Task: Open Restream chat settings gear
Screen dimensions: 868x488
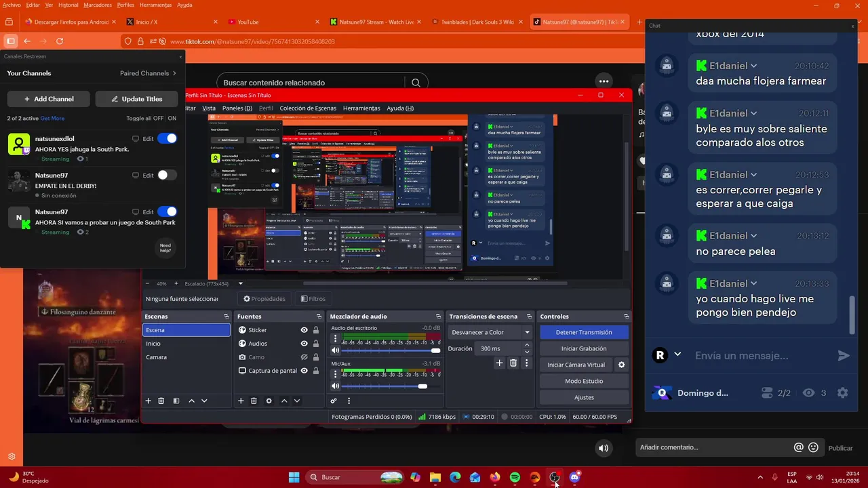Action: 842,393
